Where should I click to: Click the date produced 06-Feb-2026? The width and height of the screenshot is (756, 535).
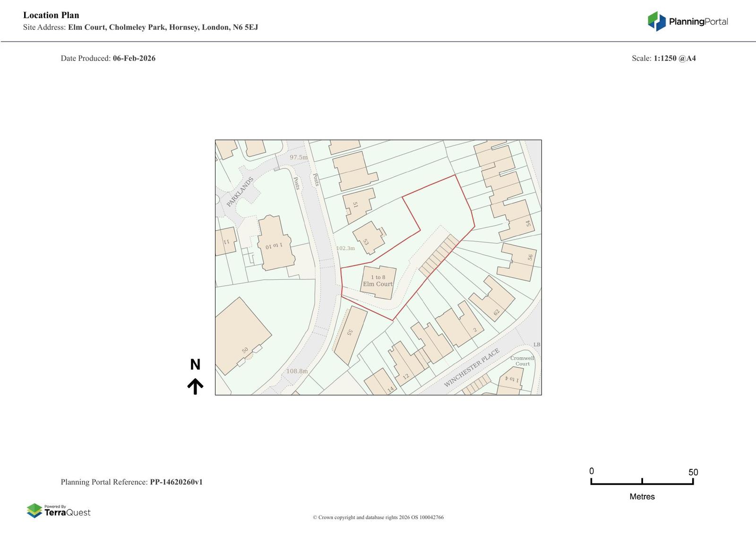[x=134, y=58]
